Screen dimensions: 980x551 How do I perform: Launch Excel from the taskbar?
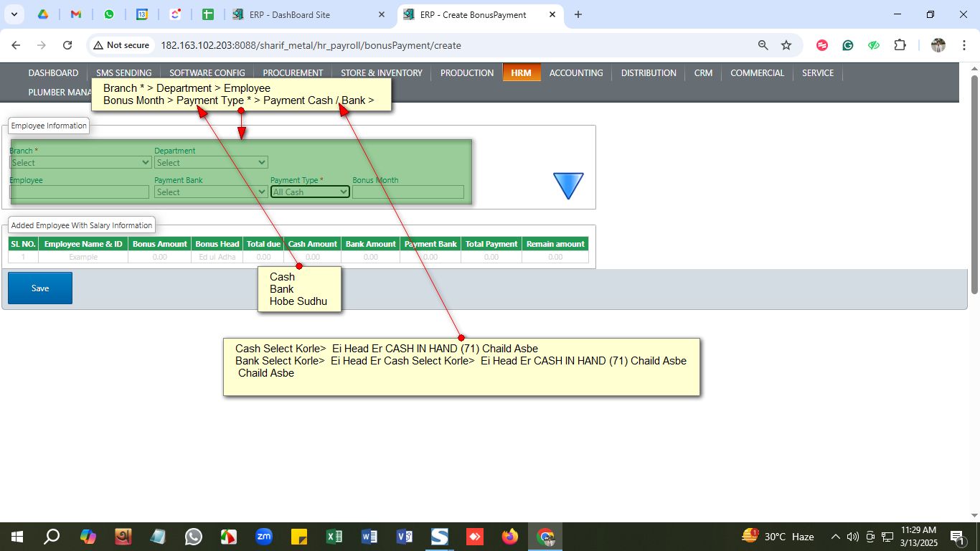pos(334,537)
